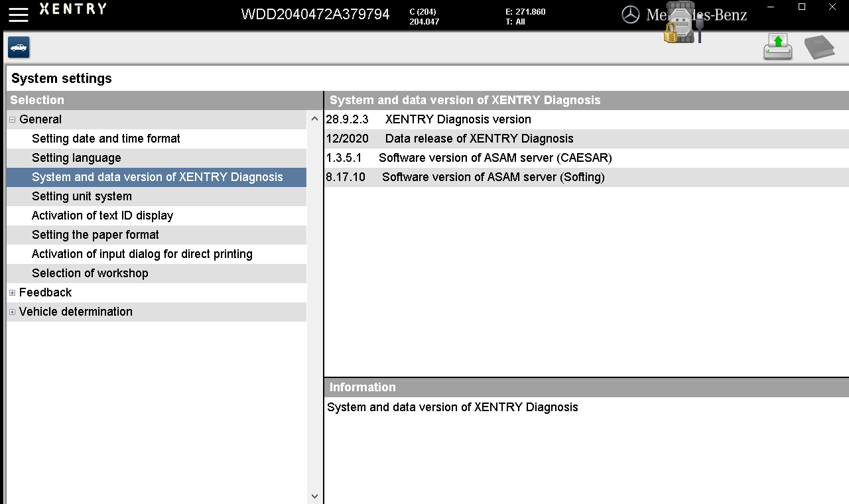Expand the Vehicle determination node
849x504 pixels.
[13, 312]
